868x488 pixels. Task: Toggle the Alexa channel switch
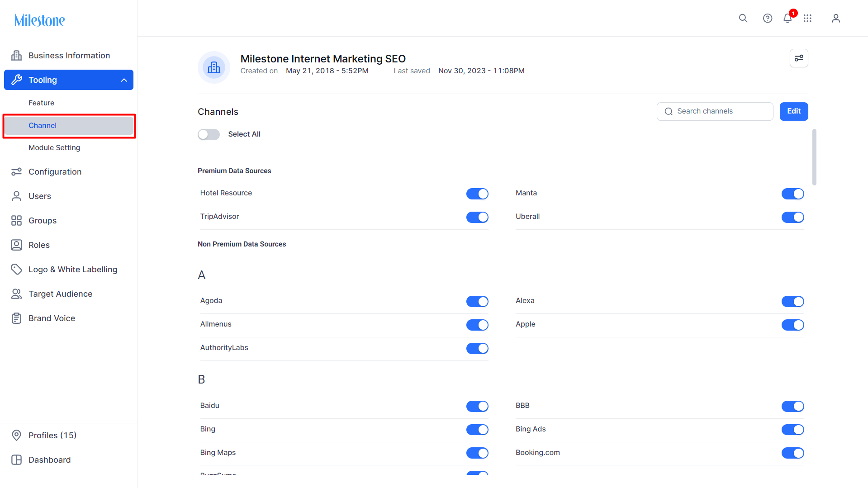click(792, 301)
